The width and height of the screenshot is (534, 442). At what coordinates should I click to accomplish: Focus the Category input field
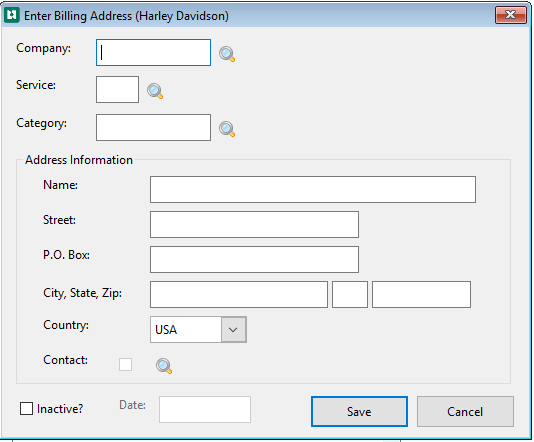(x=153, y=127)
